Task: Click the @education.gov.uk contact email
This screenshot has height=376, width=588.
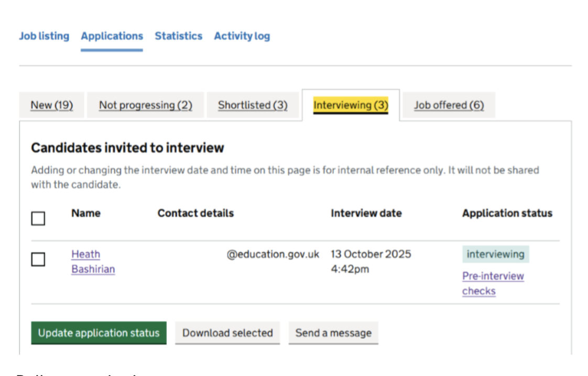Action: pyautogui.click(x=273, y=255)
